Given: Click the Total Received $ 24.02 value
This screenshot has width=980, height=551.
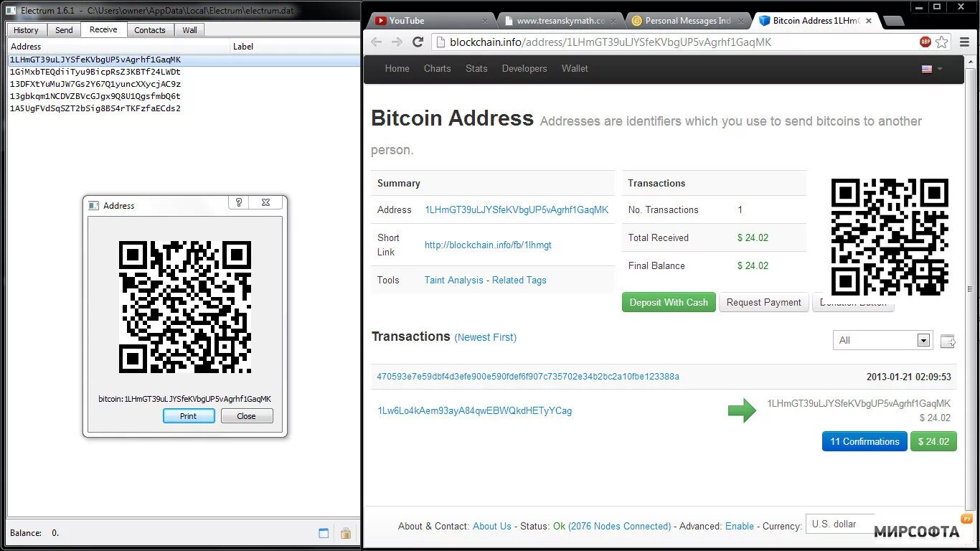Looking at the screenshot, I should (x=753, y=237).
